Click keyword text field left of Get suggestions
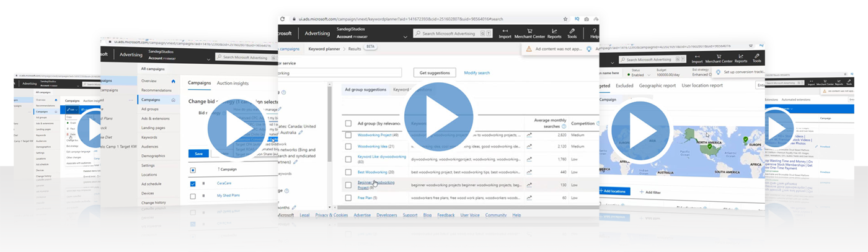This screenshot has height=252, width=868. [x=340, y=72]
